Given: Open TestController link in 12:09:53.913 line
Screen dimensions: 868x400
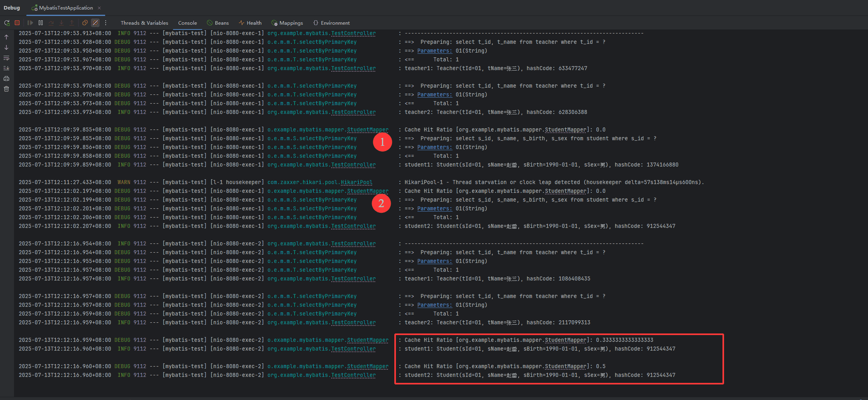Looking at the screenshot, I should pyautogui.click(x=353, y=33).
